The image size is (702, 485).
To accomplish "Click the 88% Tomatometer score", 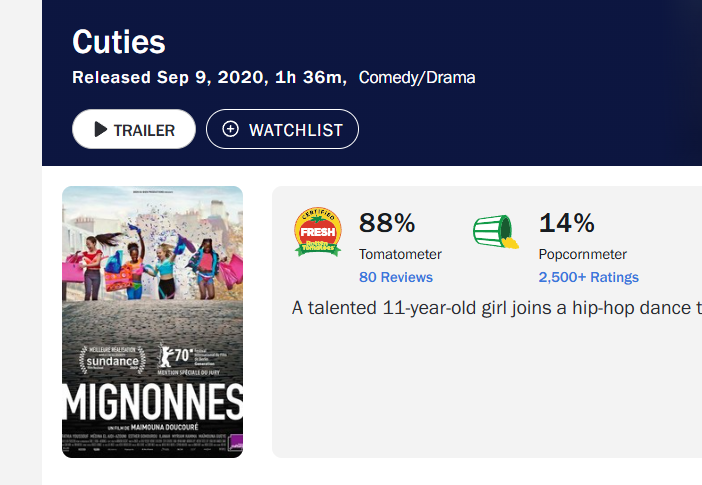I will click(x=387, y=222).
